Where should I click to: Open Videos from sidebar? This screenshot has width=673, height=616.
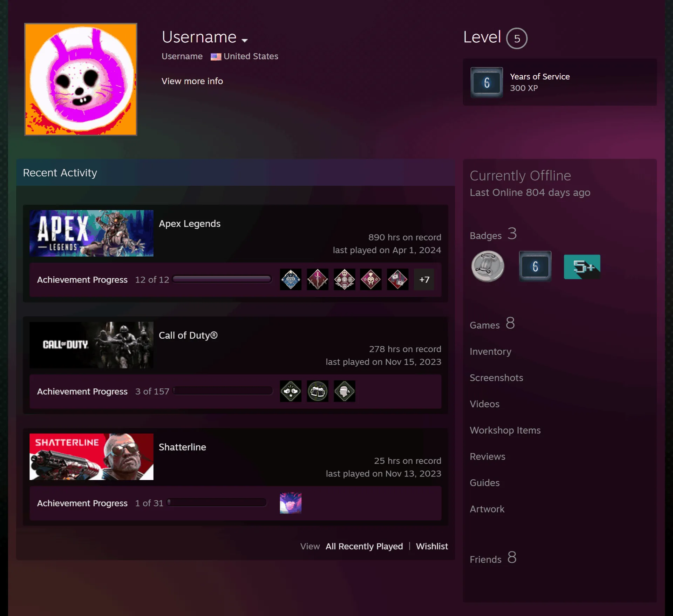coord(484,404)
